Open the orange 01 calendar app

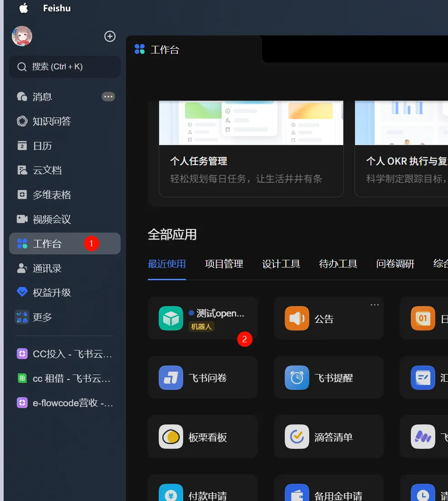click(424, 318)
